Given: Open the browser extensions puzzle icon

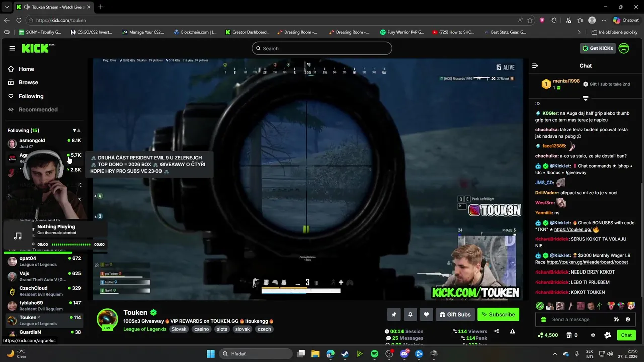Looking at the screenshot, I should pyautogui.click(x=554, y=20).
